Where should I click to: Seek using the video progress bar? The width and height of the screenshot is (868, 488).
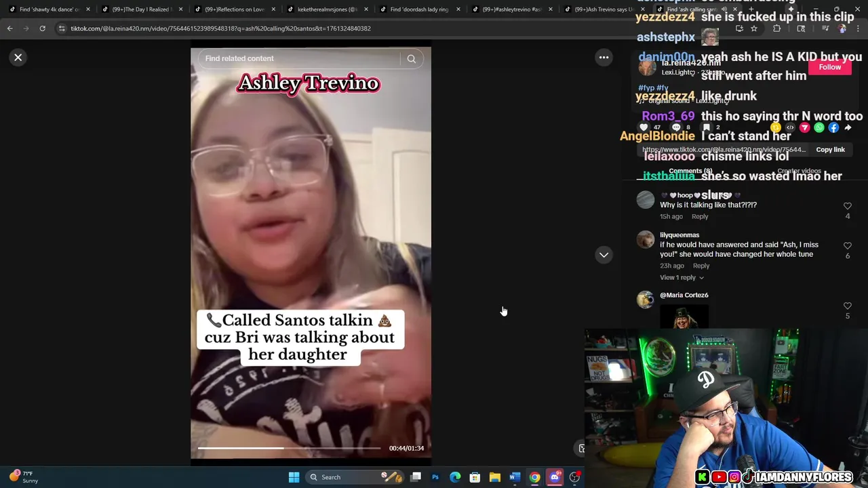[290, 448]
